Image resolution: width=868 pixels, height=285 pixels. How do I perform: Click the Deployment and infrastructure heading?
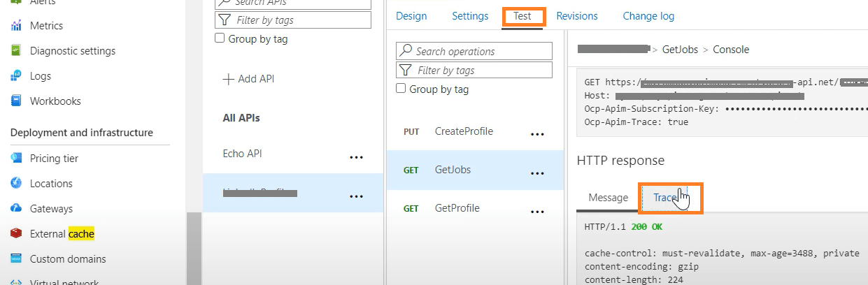(x=82, y=133)
